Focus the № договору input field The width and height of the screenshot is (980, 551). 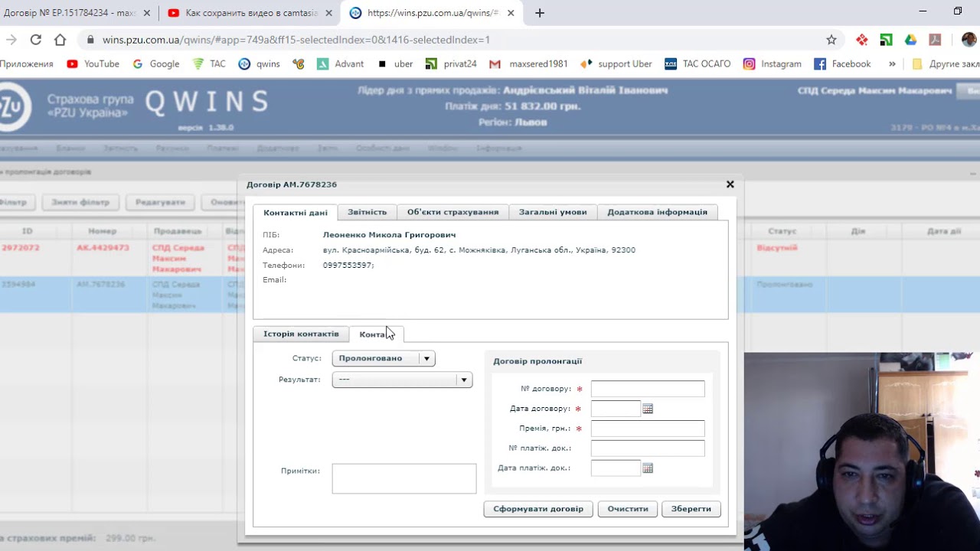[648, 389]
